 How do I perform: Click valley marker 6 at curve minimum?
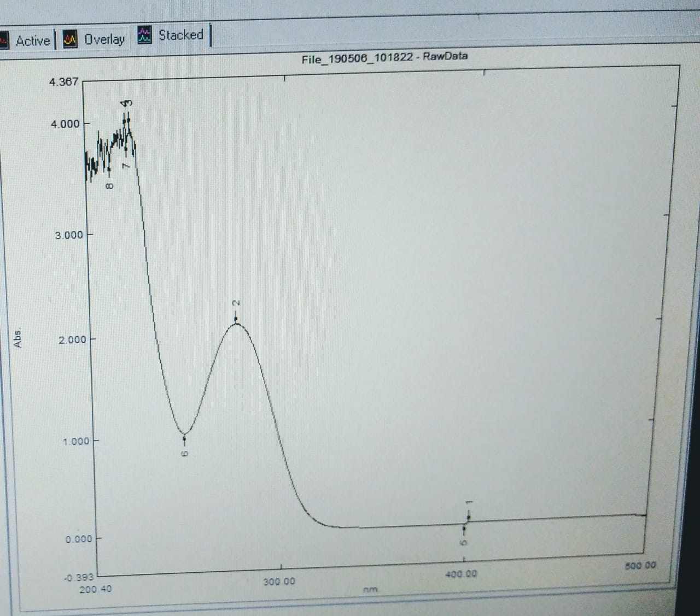click(184, 437)
